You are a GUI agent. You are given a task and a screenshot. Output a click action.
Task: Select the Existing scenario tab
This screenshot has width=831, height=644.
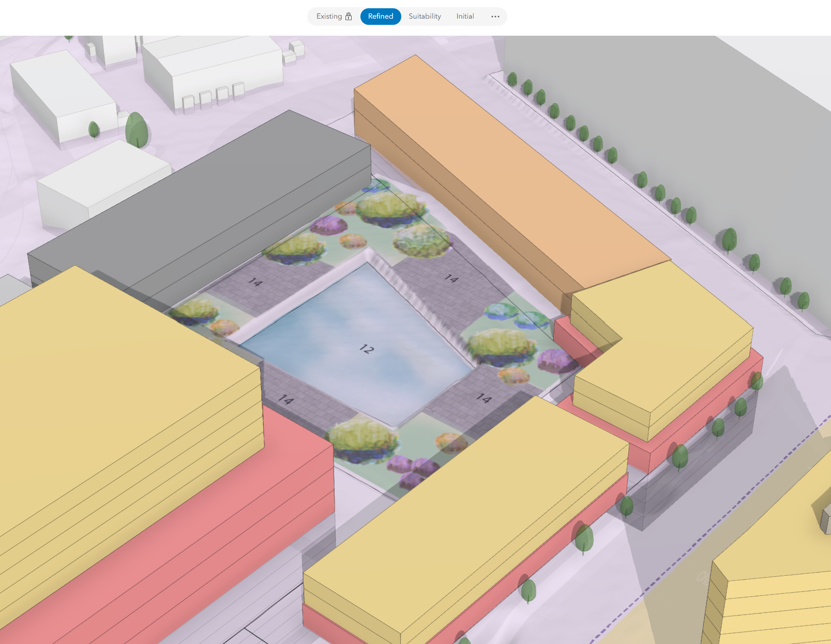point(330,16)
